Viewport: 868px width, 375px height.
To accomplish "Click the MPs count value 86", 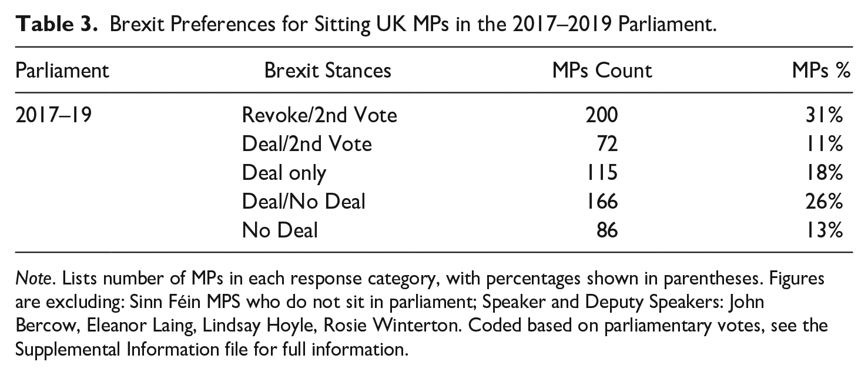I will tap(608, 230).
